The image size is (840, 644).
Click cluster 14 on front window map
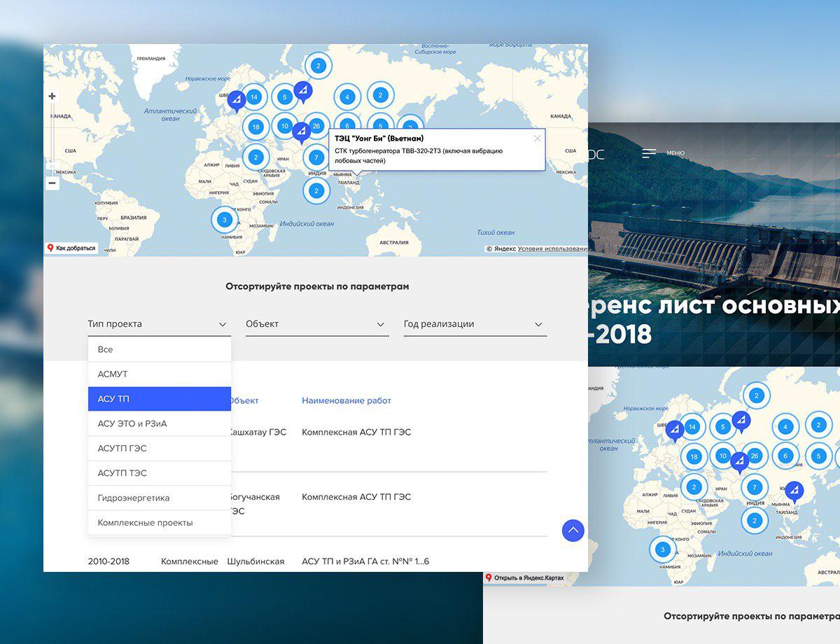254,97
